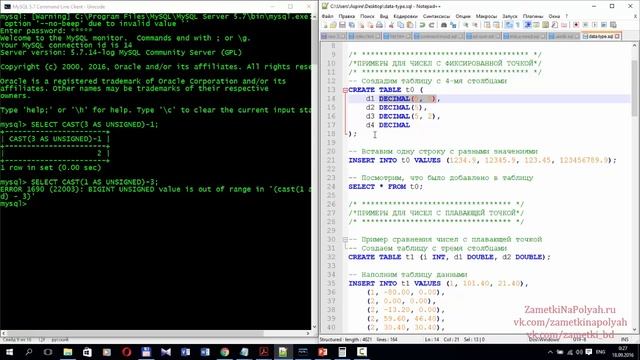Open Find with the binoculars icon

(x=443, y=25)
